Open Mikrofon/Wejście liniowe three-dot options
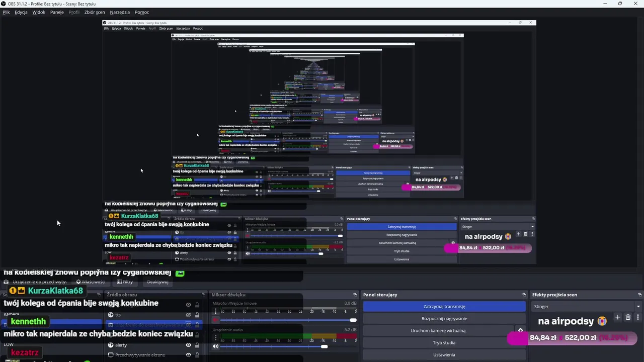Image resolution: width=644 pixels, height=362 pixels. [215, 312]
